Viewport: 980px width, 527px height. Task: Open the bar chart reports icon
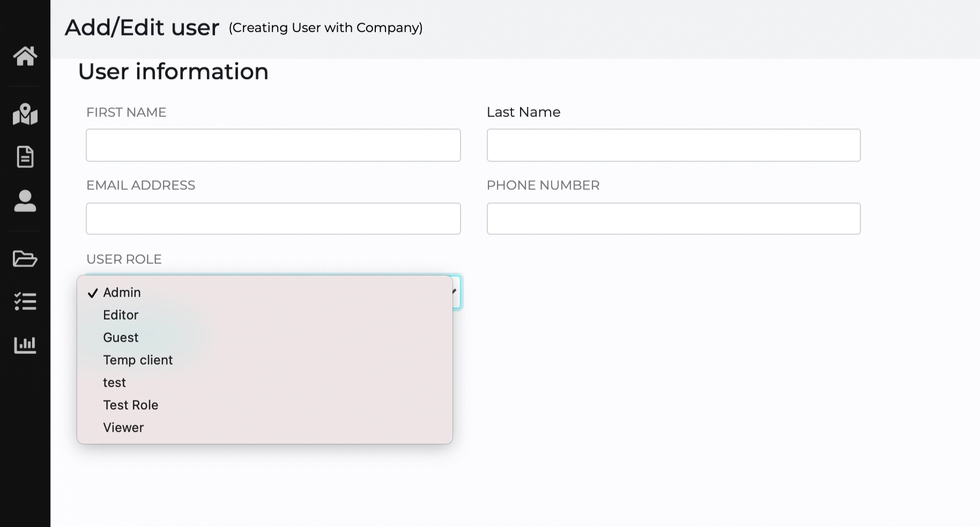click(25, 345)
